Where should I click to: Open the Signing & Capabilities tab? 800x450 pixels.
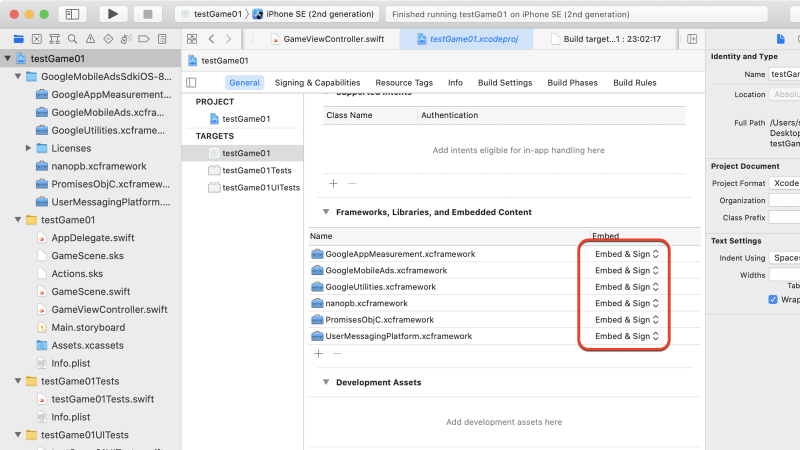pyautogui.click(x=317, y=83)
